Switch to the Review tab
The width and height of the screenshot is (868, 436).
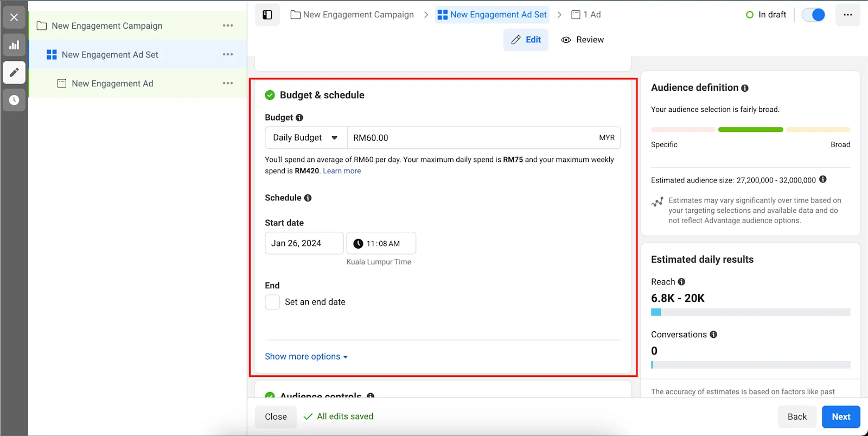point(582,40)
